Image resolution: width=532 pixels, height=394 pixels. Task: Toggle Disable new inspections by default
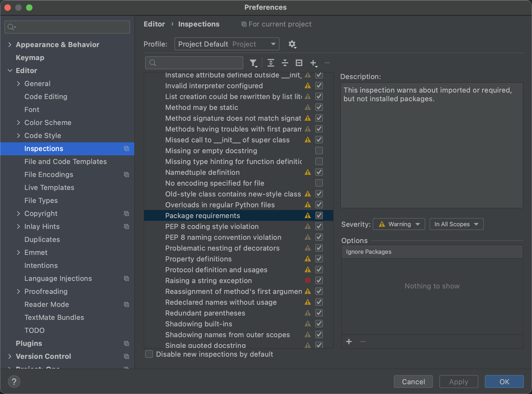click(149, 354)
